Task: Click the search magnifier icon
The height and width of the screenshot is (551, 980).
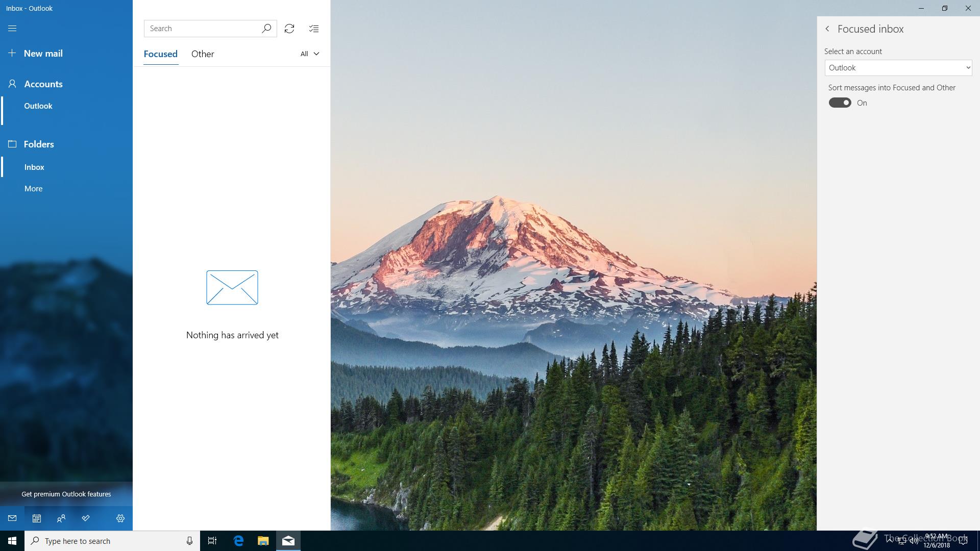Action: pos(266,29)
